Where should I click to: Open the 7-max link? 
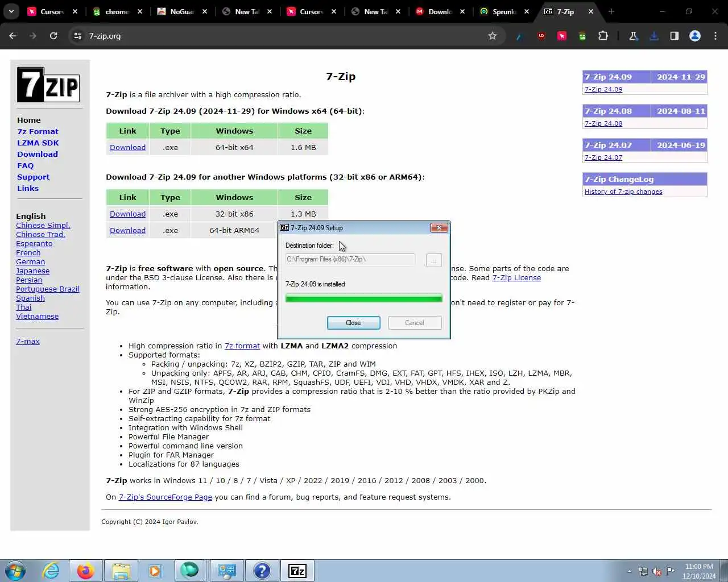(28, 341)
